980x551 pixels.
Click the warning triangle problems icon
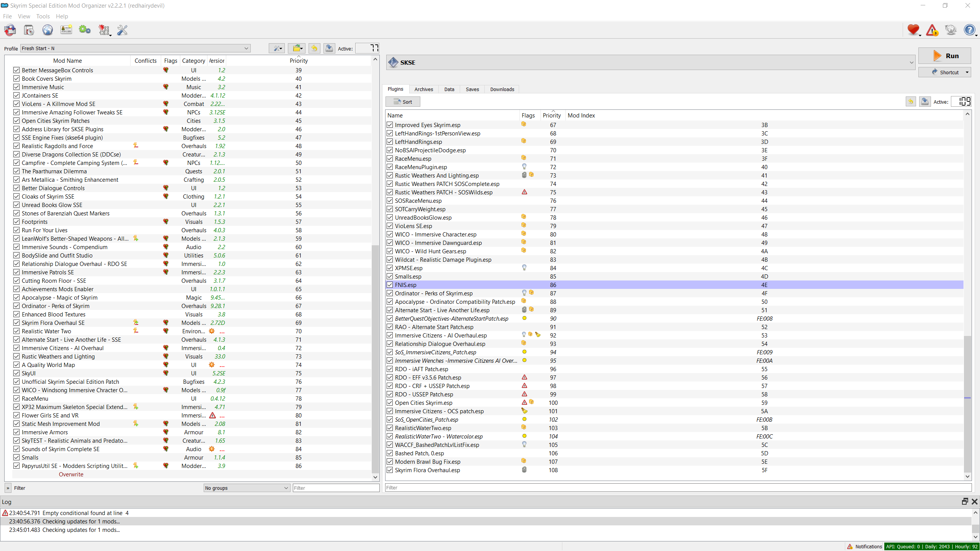[932, 30]
